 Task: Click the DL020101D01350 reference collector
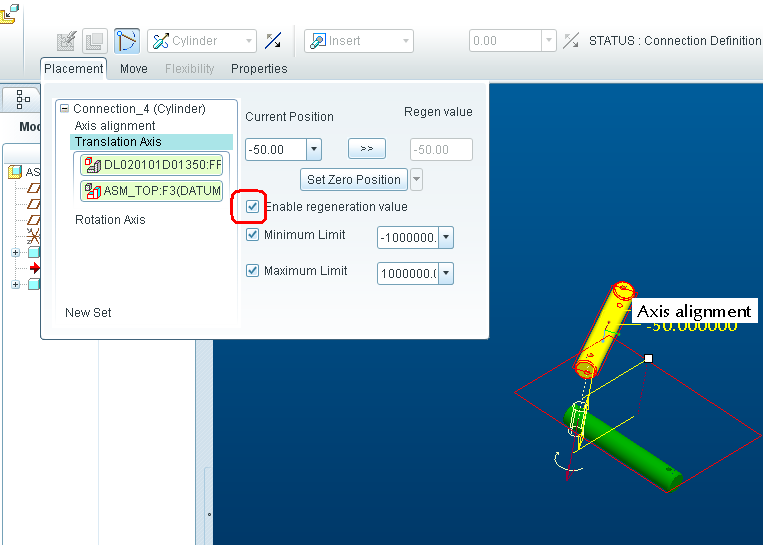pos(152,165)
